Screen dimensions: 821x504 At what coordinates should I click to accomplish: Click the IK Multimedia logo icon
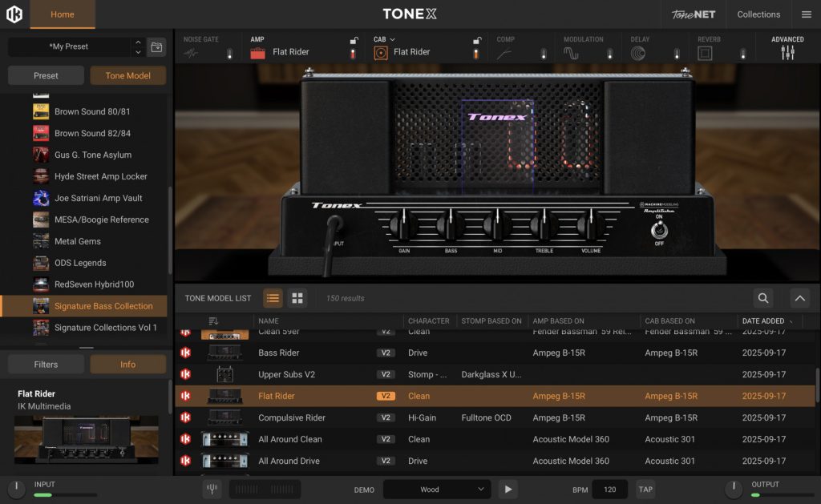14,14
